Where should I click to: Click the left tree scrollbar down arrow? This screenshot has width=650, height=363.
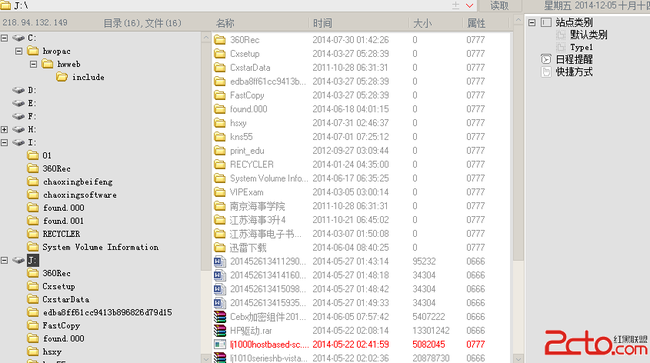[x=206, y=358]
